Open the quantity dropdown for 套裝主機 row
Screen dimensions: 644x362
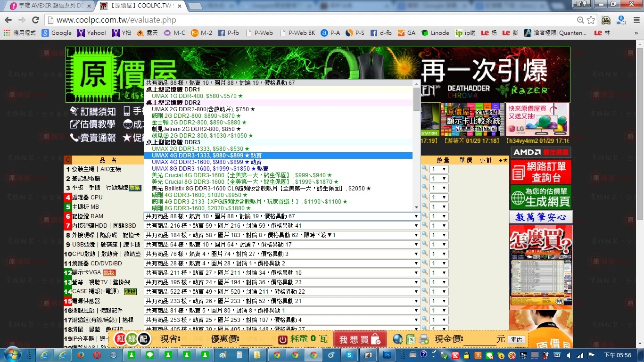pos(439,169)
